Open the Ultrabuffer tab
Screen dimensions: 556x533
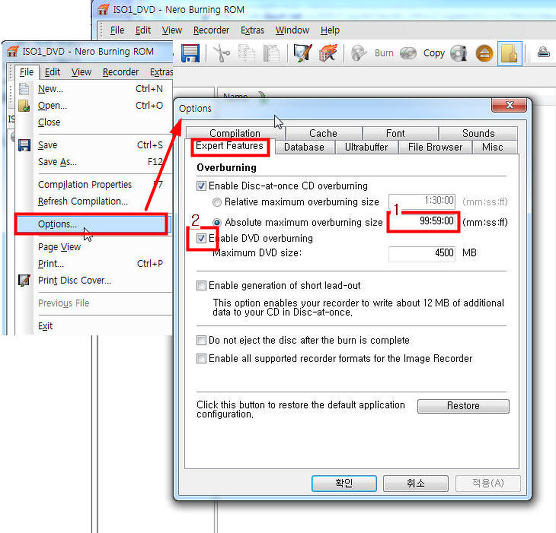[x=366, y=147]
